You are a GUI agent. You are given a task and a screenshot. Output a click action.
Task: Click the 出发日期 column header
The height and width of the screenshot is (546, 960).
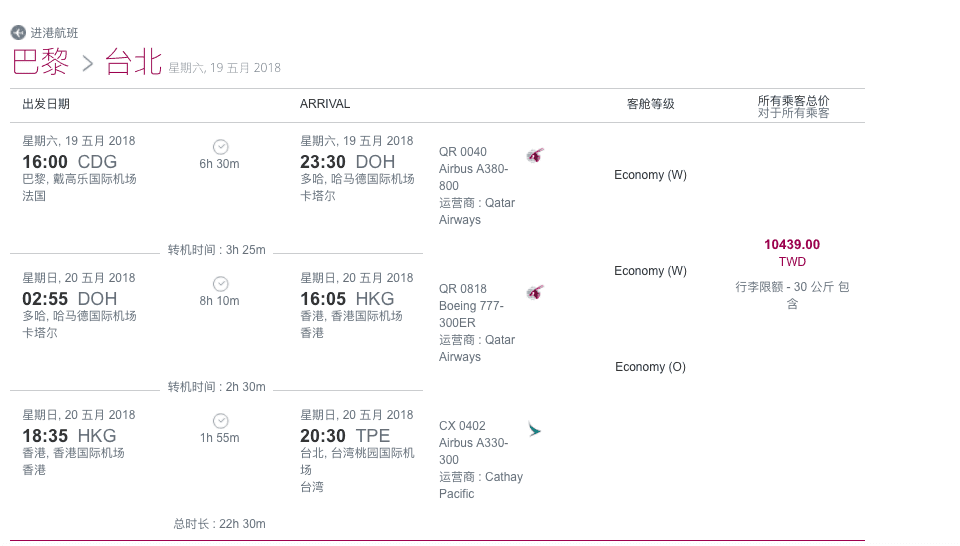46,104
